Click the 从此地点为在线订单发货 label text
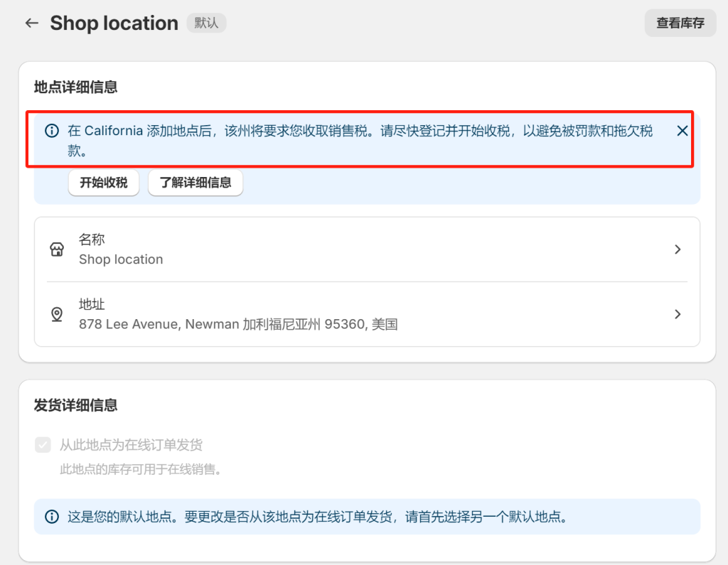728x565 pixels. click(131, 445)
